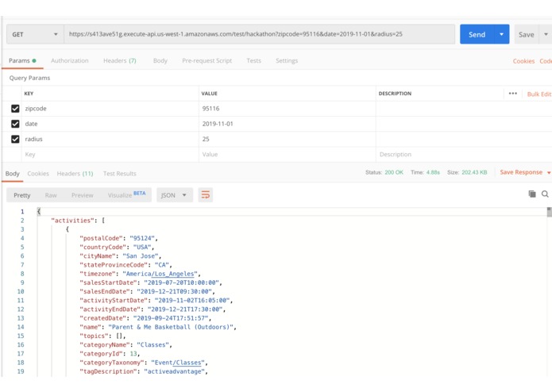Open the three-dots column options menu

click(x=513, y=94)
